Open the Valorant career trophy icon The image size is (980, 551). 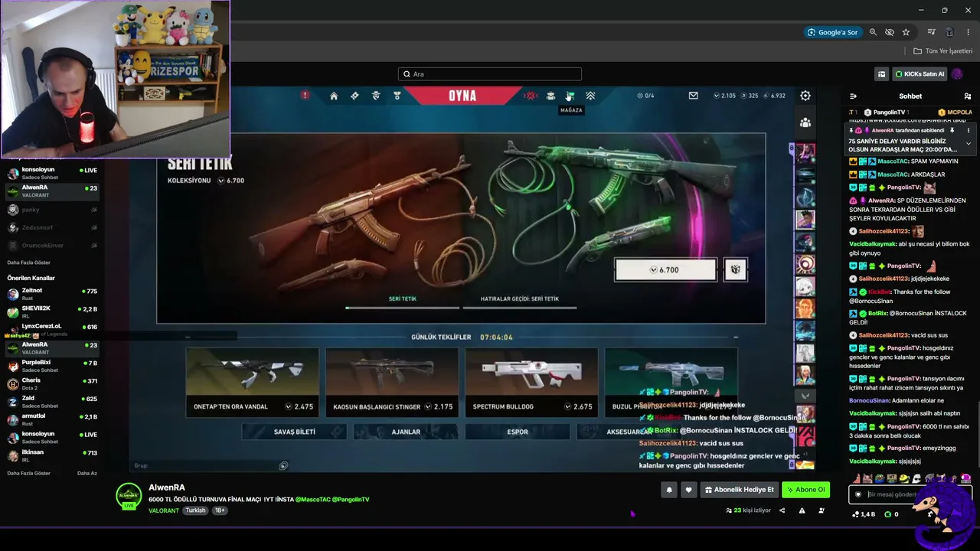397,96
